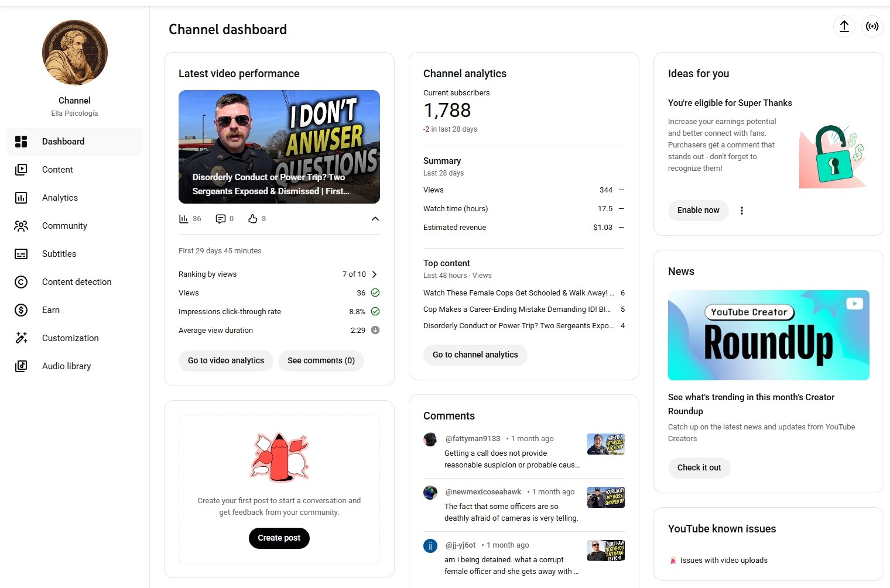Click the Audio library icon
This screenshot has width=890, height=588.
coord(21,366)
